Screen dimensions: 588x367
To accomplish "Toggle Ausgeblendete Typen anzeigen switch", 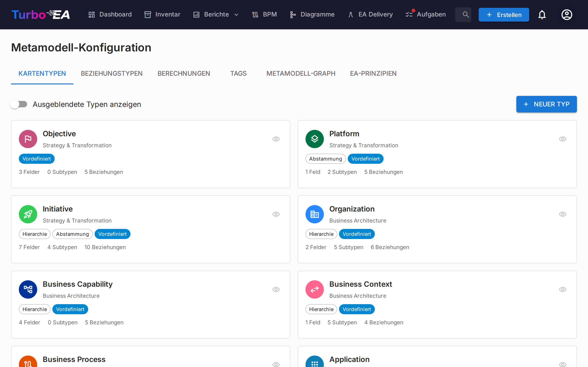I will point(19,104).
